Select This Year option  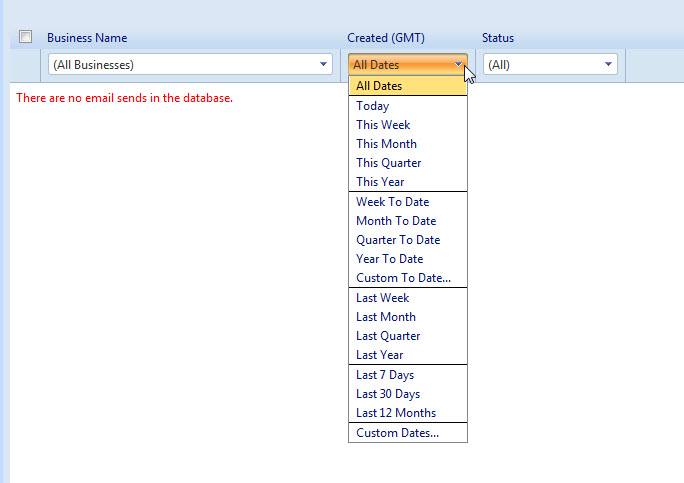380,182
